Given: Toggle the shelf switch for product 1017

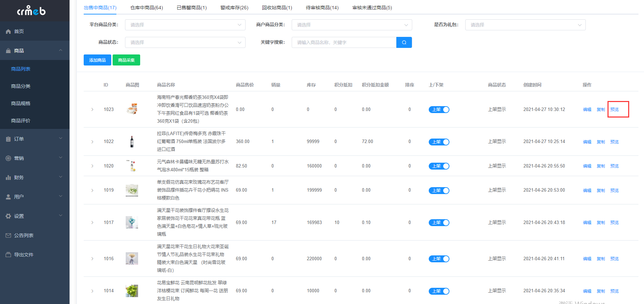Looking at the screenshot, I should tap(439, 223).
